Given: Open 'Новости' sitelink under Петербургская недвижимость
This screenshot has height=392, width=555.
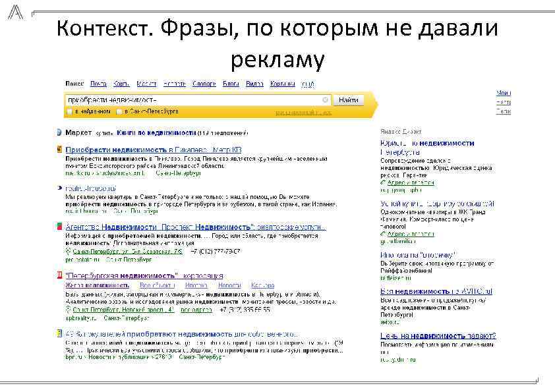Looking at the screenshot, I should [229, 285].
